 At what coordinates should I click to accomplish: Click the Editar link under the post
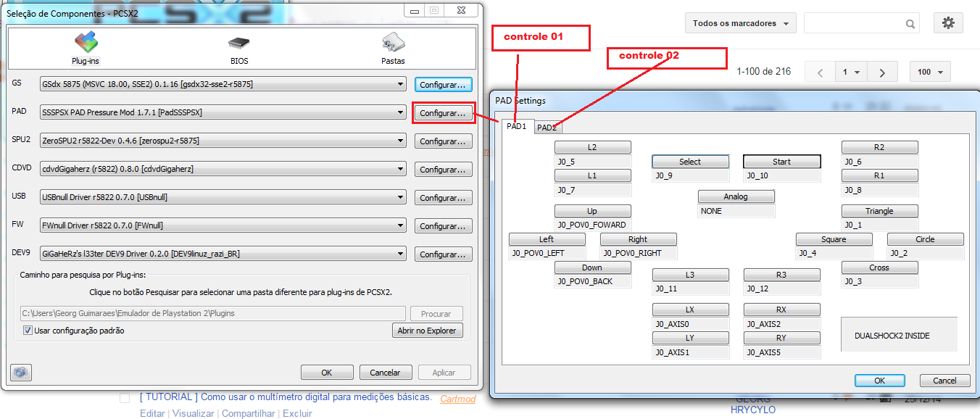tap(152, 413)
